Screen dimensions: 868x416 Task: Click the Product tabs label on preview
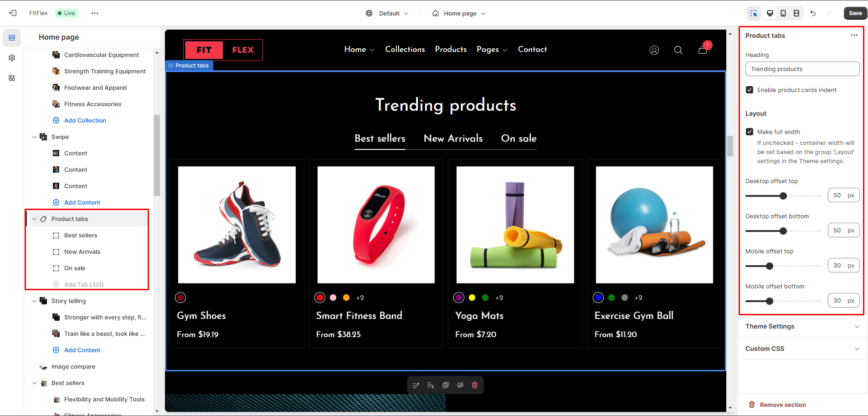click(189, 66)
